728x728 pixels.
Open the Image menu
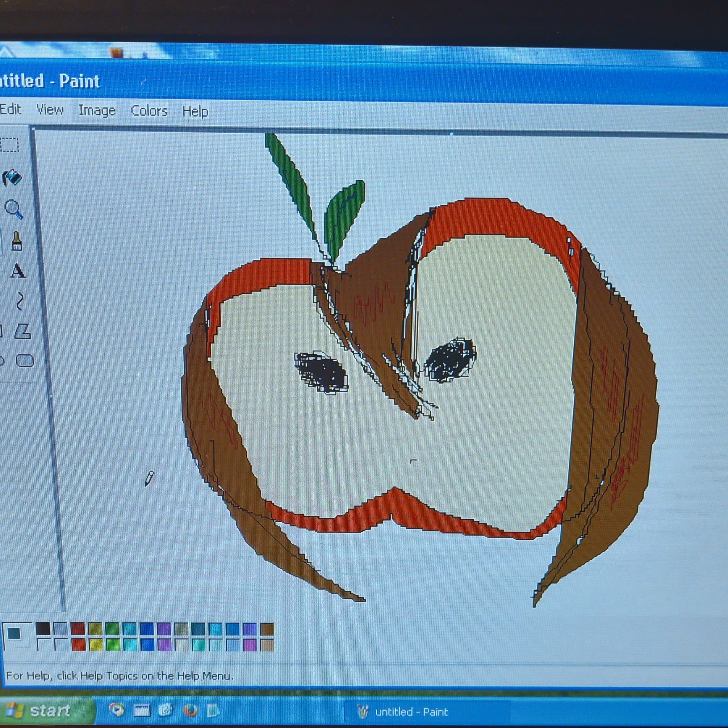[x=97, y=111]
